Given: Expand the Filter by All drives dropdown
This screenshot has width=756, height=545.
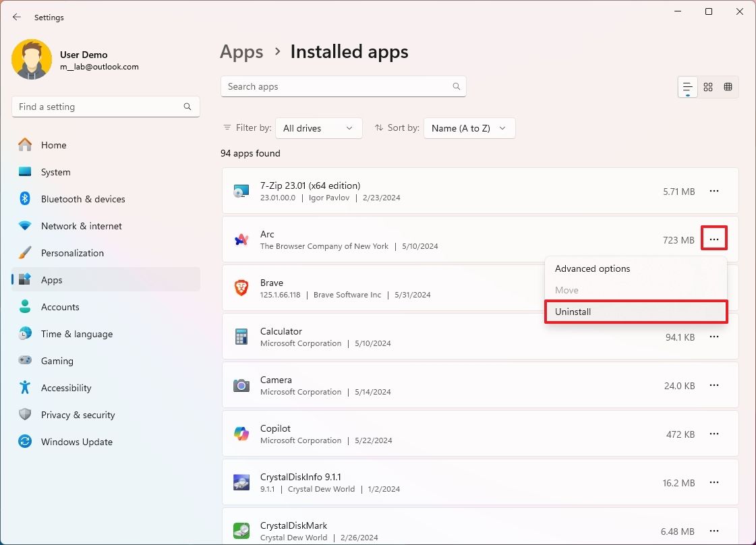Looking at the screenshot, I should coord(318,128).
